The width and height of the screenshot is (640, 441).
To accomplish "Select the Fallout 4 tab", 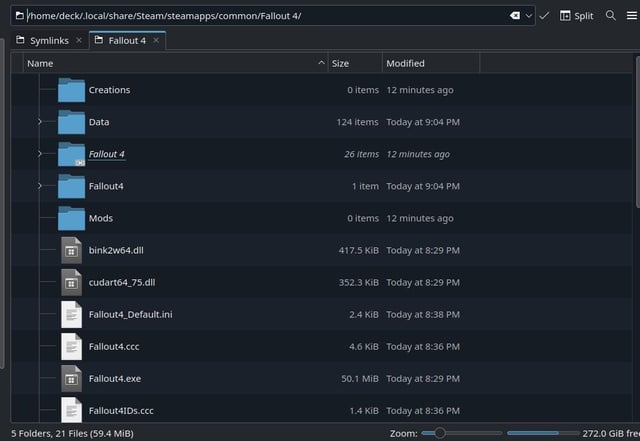I will pyautogui.click(x=127, y=40).
